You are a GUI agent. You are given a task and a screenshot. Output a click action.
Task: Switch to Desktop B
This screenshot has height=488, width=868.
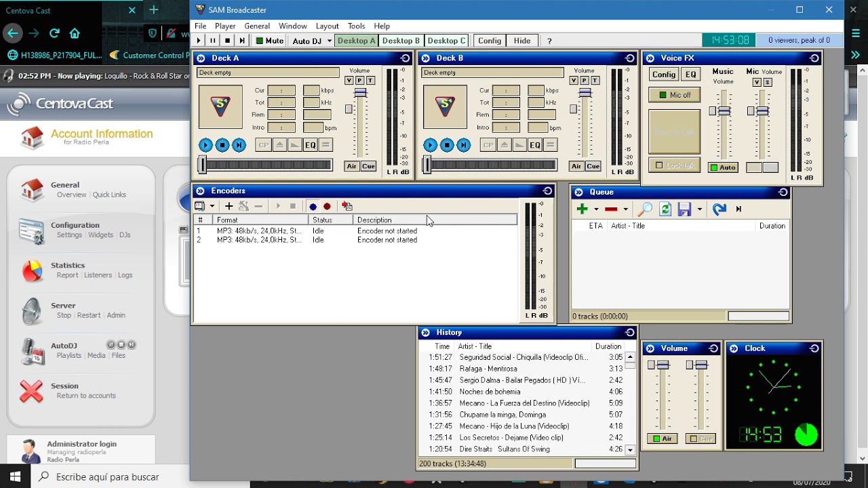coord(401,41)
